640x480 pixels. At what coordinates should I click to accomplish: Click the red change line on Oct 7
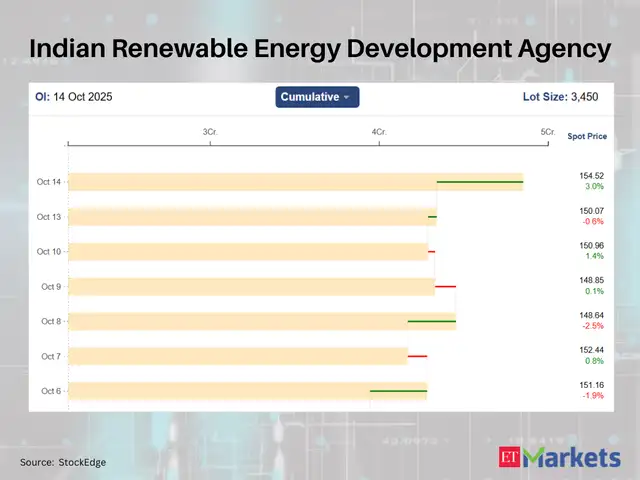(x=417, y=356)
